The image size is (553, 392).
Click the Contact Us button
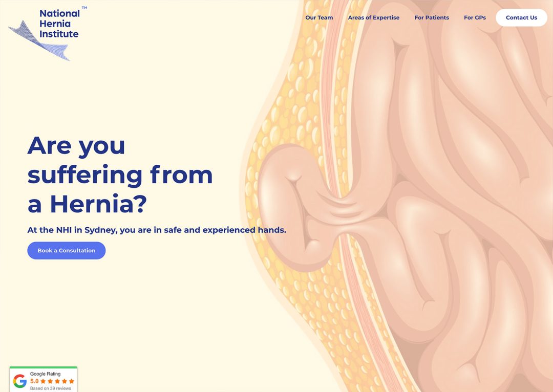pos(521,17)
